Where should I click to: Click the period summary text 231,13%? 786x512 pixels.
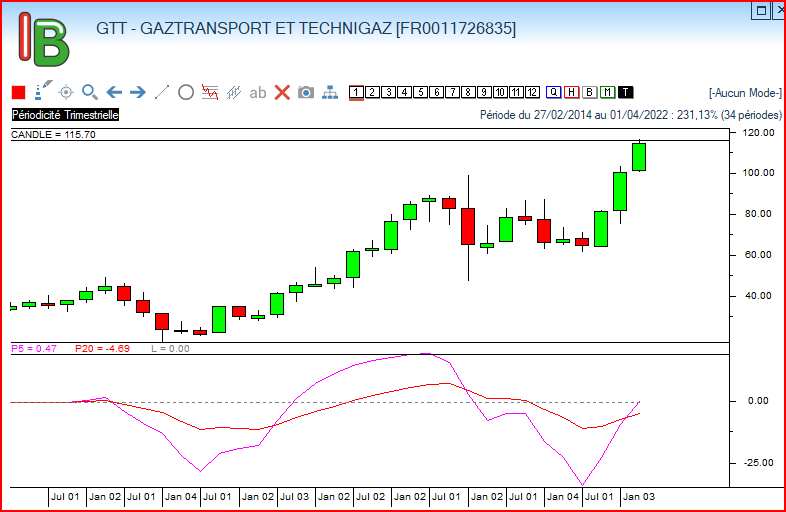pos(697,115)
